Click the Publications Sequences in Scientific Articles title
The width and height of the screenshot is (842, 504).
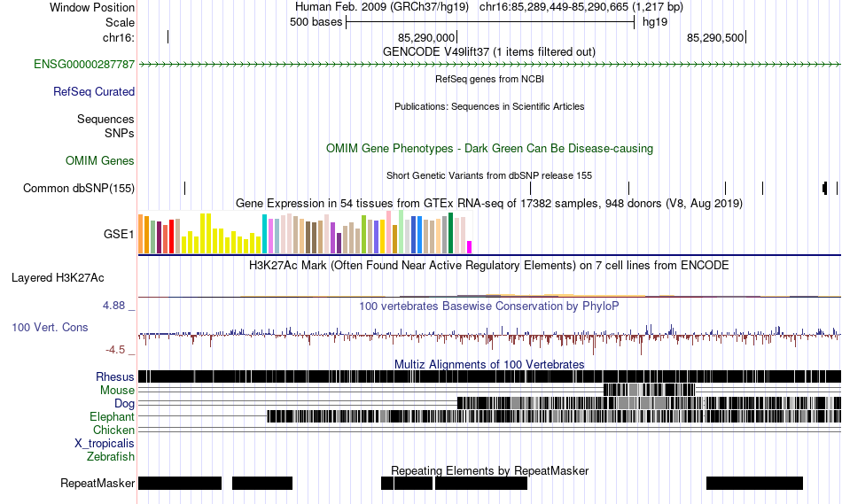[x=489, y=107]
